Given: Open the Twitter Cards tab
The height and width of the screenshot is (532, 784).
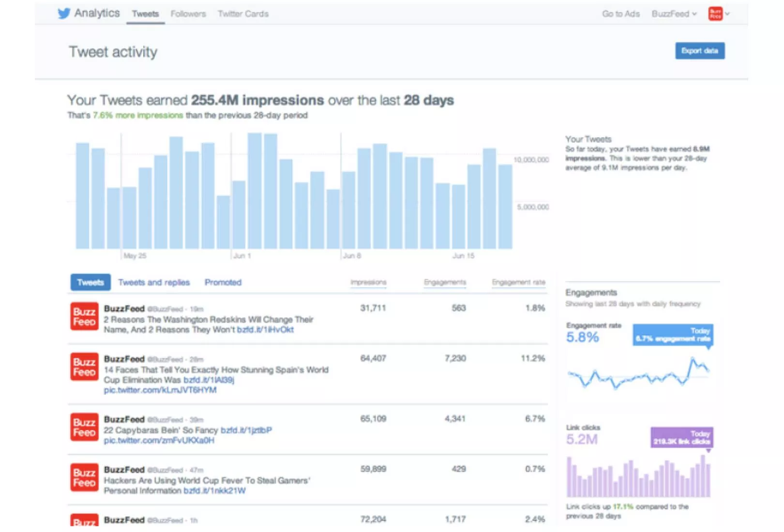Looking at the screenshot, I should coord(243,14).
